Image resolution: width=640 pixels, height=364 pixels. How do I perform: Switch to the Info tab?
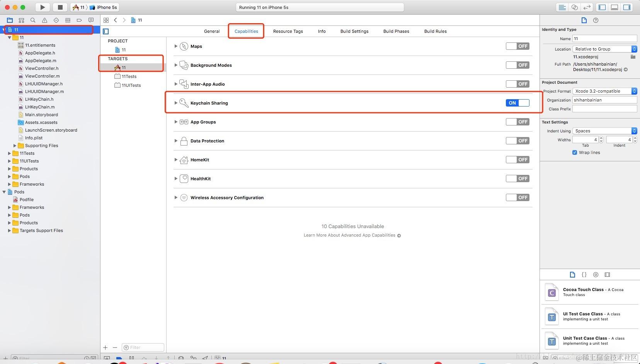[322, 31]
